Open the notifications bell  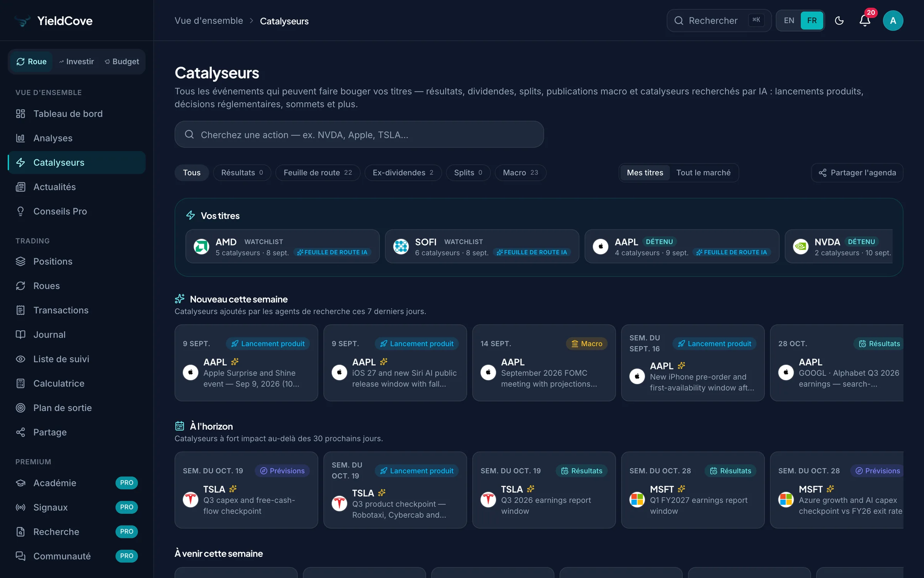click(x=865, y=20)
